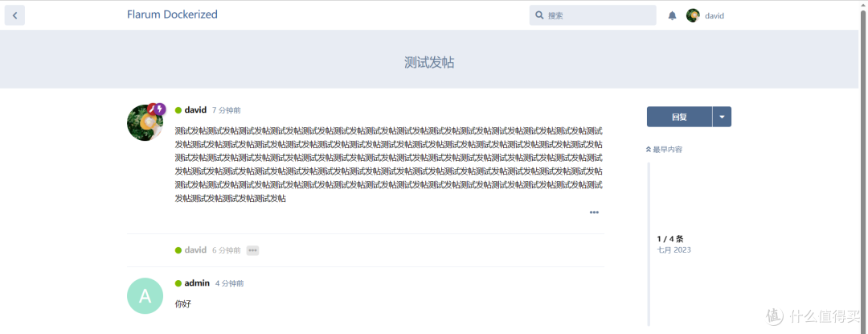The height and width of the screenshot is (334, 868).
Task: Click the post scrubber track
Action: pos(649,244)
